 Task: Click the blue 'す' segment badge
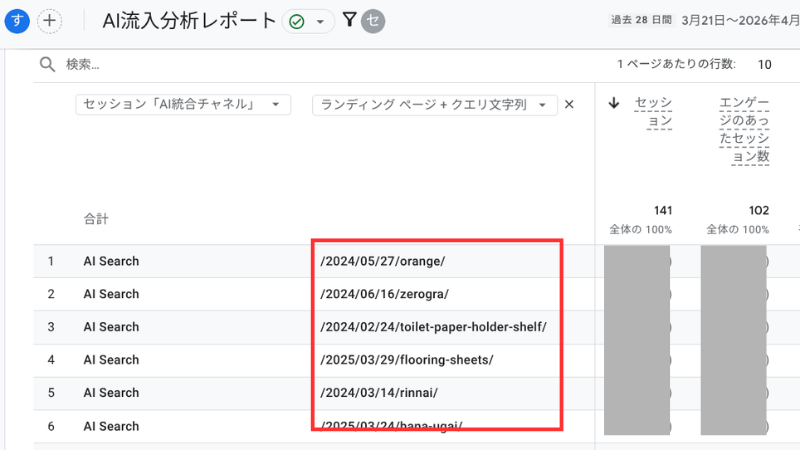pos(18,21)
